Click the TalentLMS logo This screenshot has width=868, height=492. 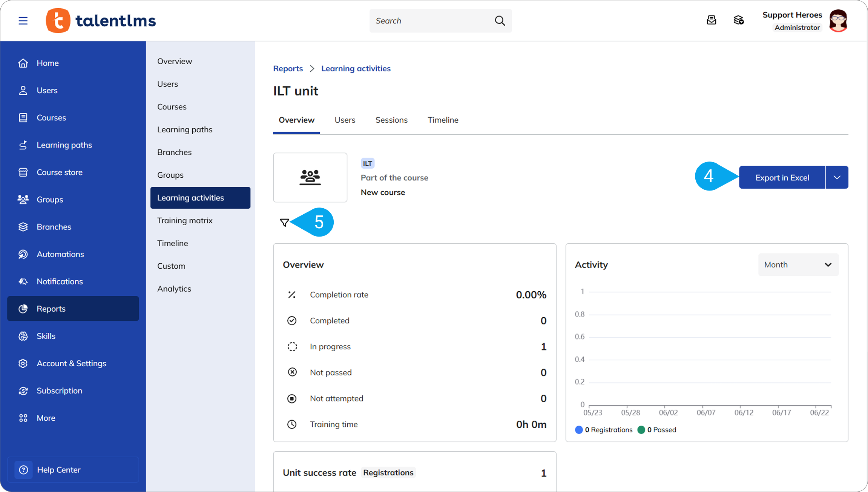(x=101, y=21)
